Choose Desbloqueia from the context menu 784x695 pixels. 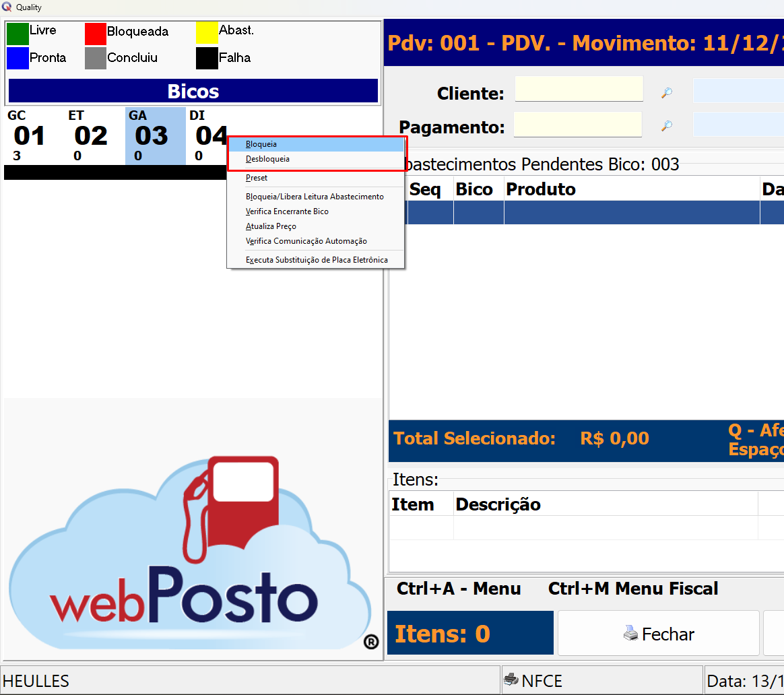click(x=315, y=159)
